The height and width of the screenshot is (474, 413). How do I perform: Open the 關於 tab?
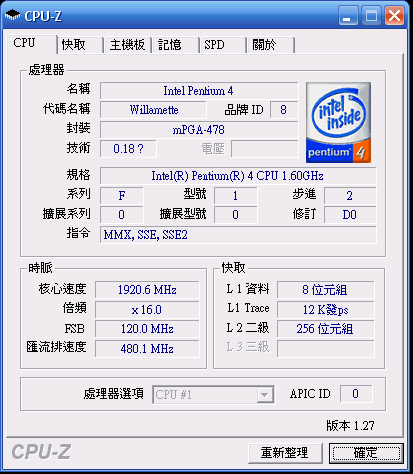[271, 45]
